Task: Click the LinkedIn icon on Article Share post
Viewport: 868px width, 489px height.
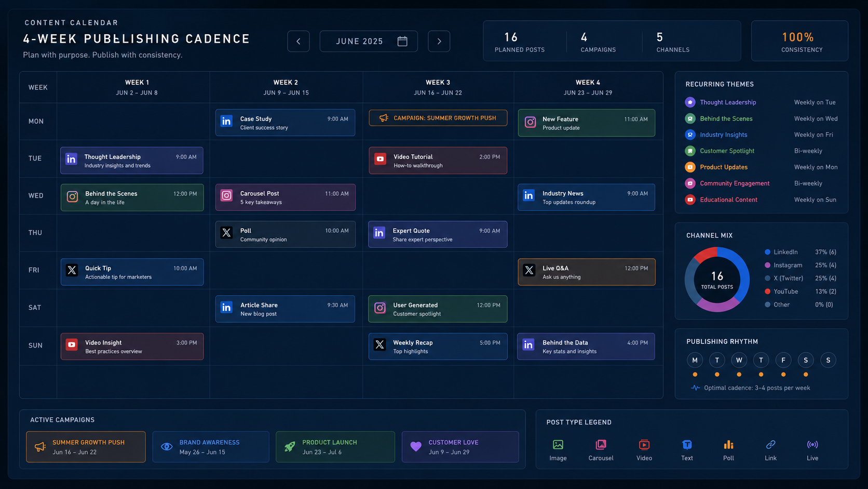Action: point(226,307)
